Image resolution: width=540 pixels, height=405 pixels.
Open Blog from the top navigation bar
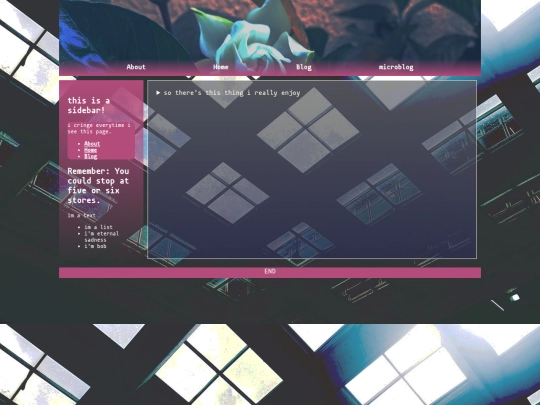coord(304,67)
